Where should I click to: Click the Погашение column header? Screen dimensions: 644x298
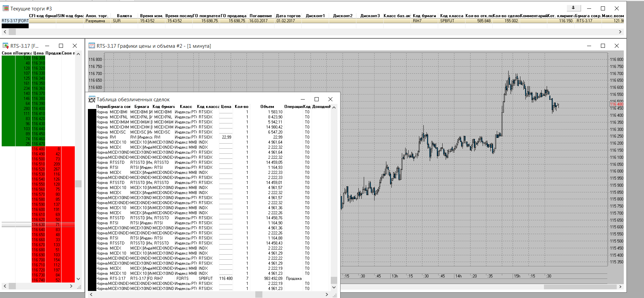tap(260, 16)
